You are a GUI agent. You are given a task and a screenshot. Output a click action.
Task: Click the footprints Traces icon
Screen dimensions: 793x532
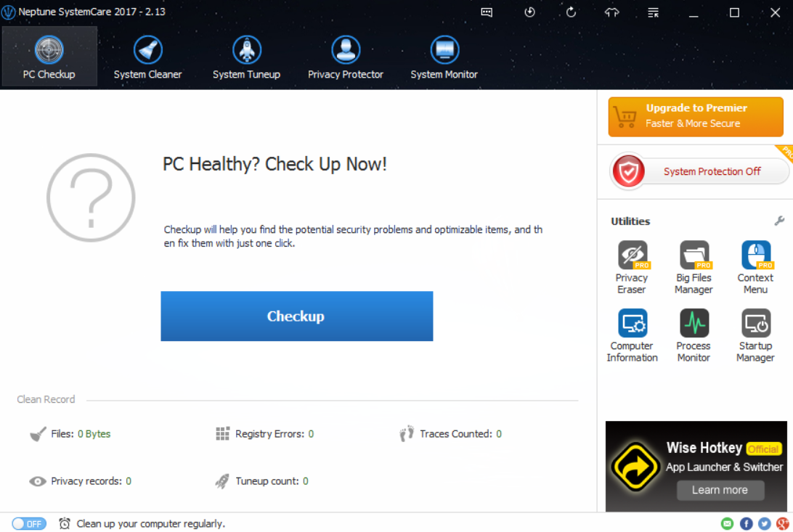pos(407,433)
